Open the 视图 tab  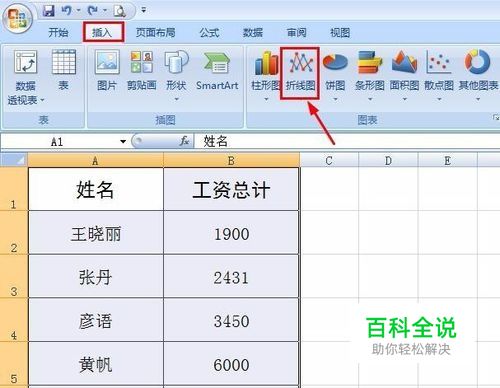[x=340, y=32]
